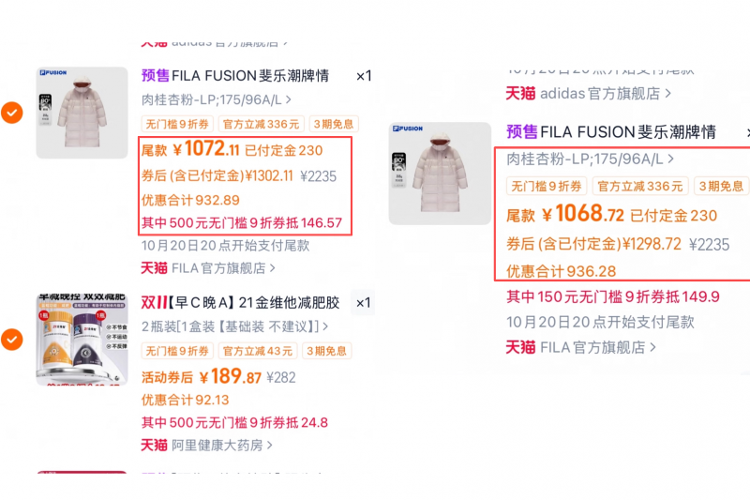Open the left FILA coat product thumbnail
Viewport: 750px width, 500px height.
(82, 112)
